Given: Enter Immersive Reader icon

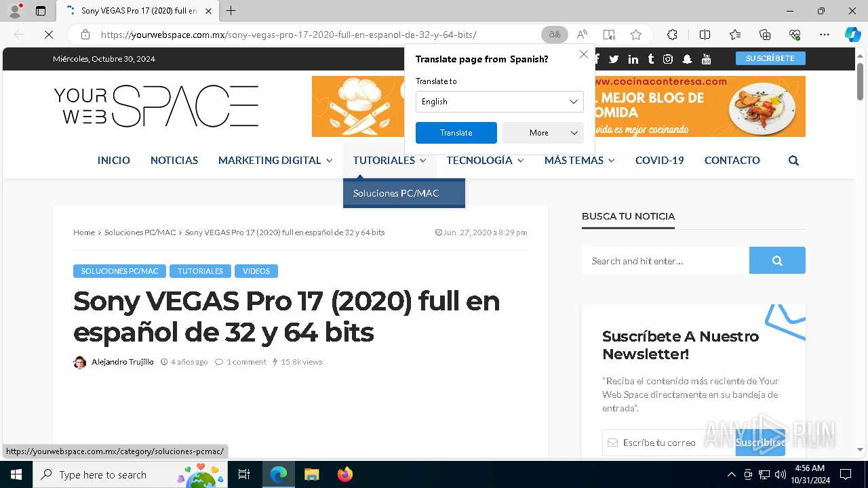Looking at the screenshot, I should click(x=609, y=35).
